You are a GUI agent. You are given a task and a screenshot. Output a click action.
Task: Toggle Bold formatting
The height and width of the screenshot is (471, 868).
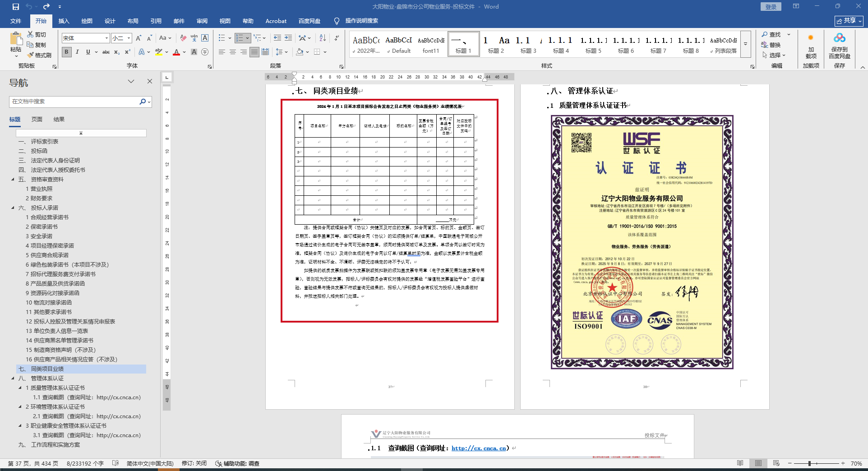(x=66, y=52)
